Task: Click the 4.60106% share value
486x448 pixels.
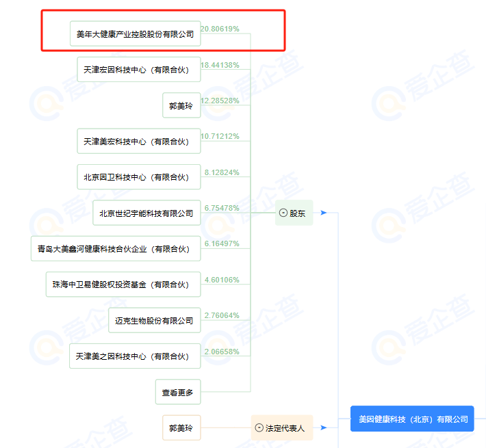Action: 222,280
